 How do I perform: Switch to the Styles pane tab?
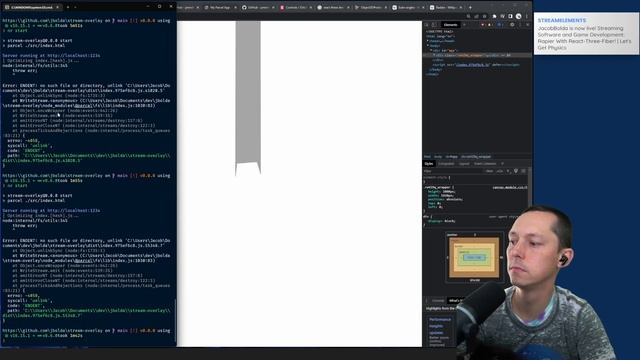(x=429, y=164)
